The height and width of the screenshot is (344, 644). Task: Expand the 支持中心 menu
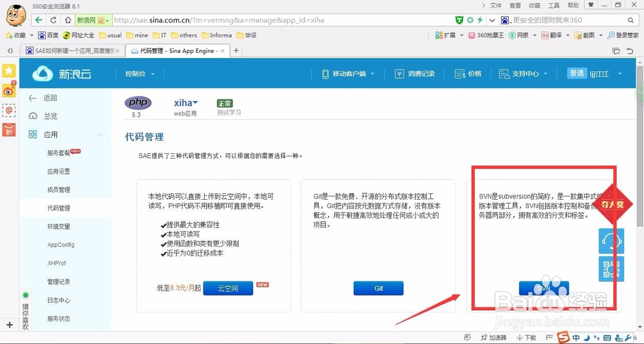pos(523,74)
